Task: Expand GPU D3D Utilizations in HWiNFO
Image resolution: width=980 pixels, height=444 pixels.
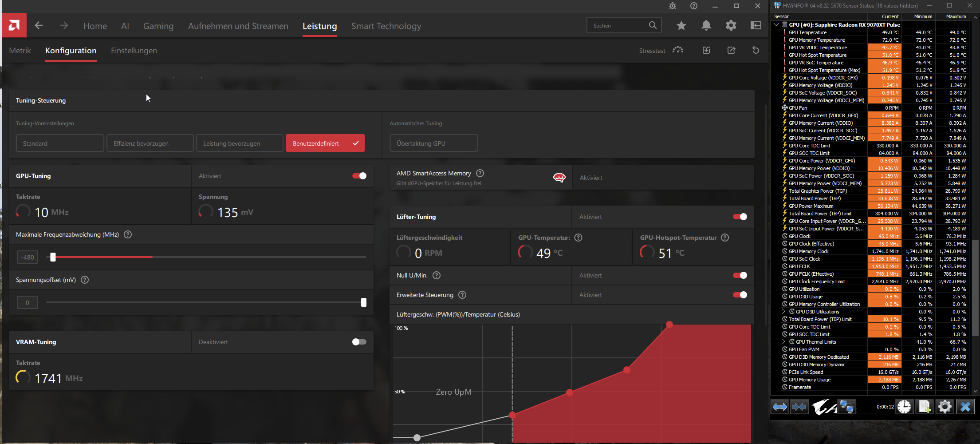Action: (x=784, y=312)
